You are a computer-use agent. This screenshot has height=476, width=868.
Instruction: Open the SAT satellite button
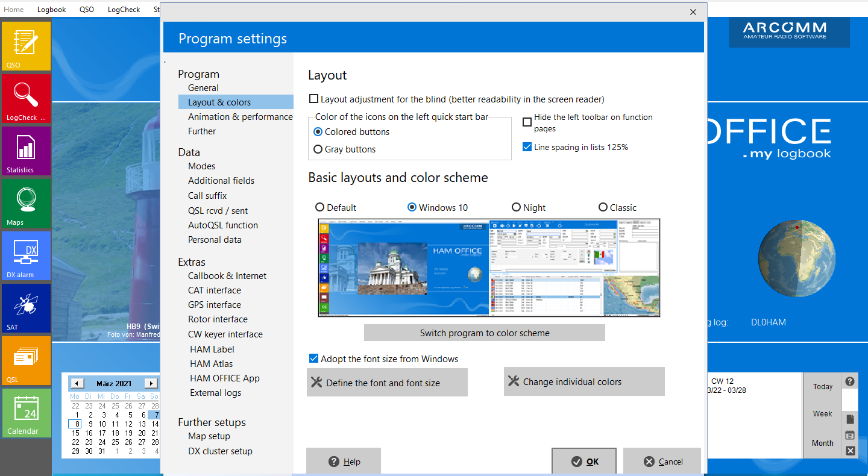click(26, 308)
